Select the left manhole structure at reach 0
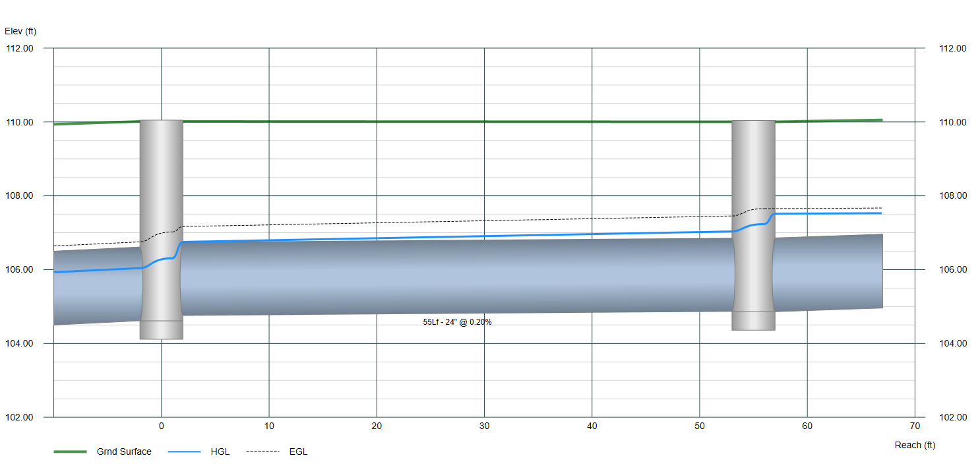The height and width of the screenshot is (466, 980). click(162, 230)
